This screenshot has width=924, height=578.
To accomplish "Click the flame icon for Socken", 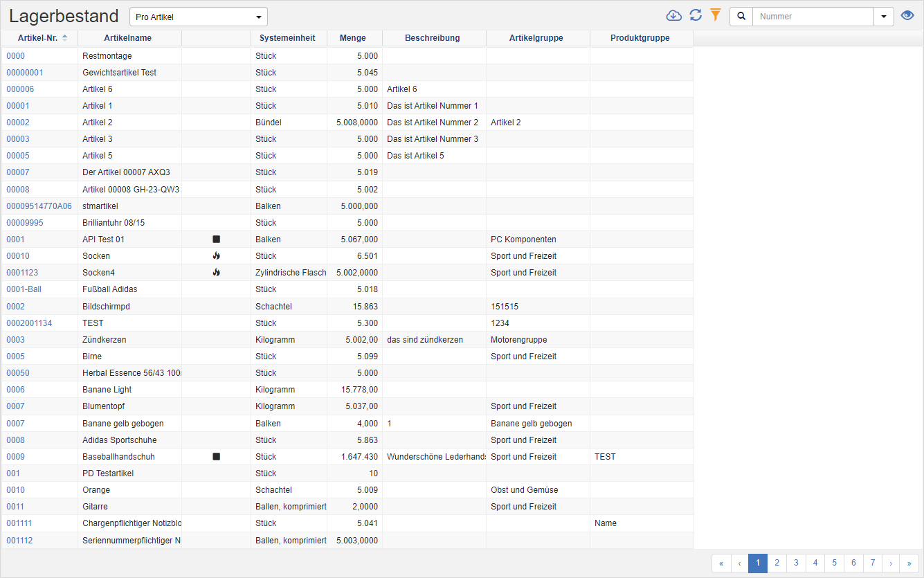I will [x=216, y=256].
